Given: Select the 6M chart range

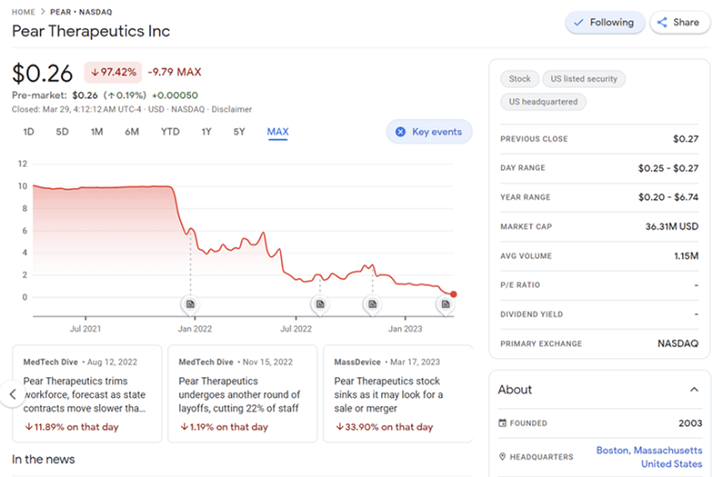Looking at the screenshot, I should click(x=132, y=132).
